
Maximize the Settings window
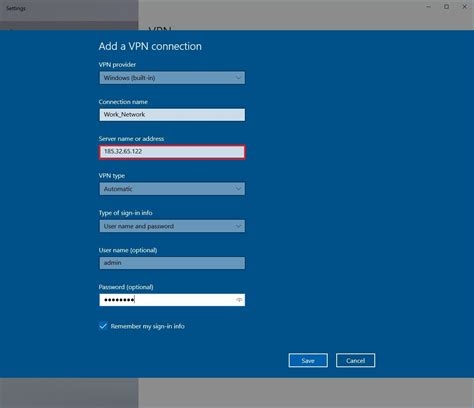click(x=446, y=7)
